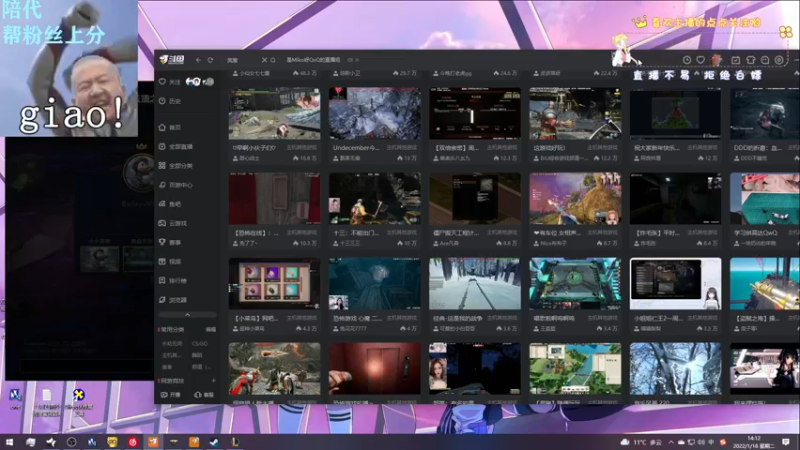Open the stream thumbnail of a ground battle titled ▽早啊小伙子们▽
Image resolution: width=800 pixels, height=450 pixels.
coord(274,113)
